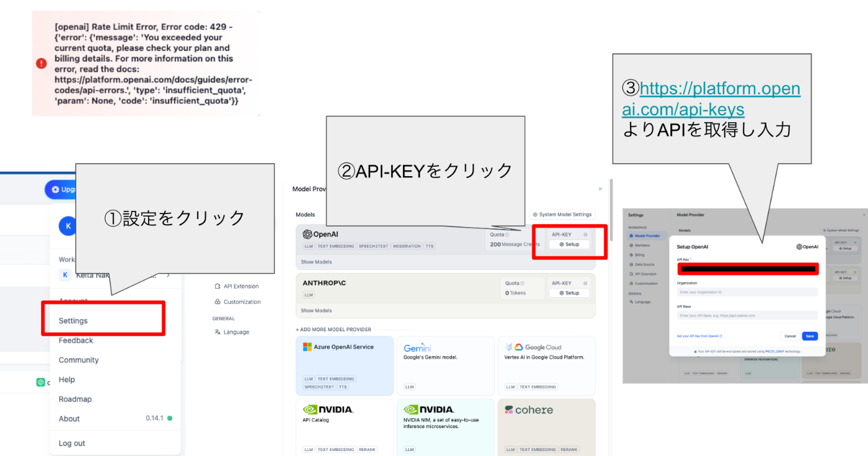Screen dimensions: 868x456
Task: Click the API-KEY status dot in the ANTHROPIC row
Action: [585, 283]
